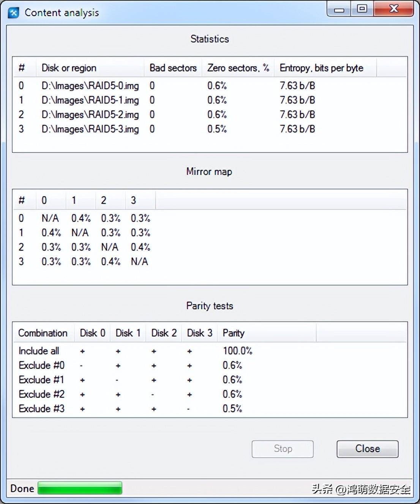Click the Content analysis app icon
The height and width of the screenshot is (504, 420).
tap(14, 13)
